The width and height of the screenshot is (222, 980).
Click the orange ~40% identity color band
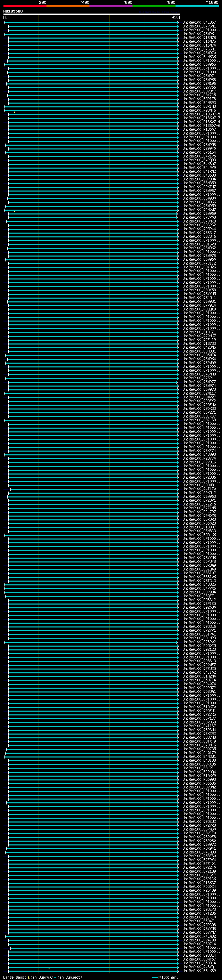click(68, 6)
